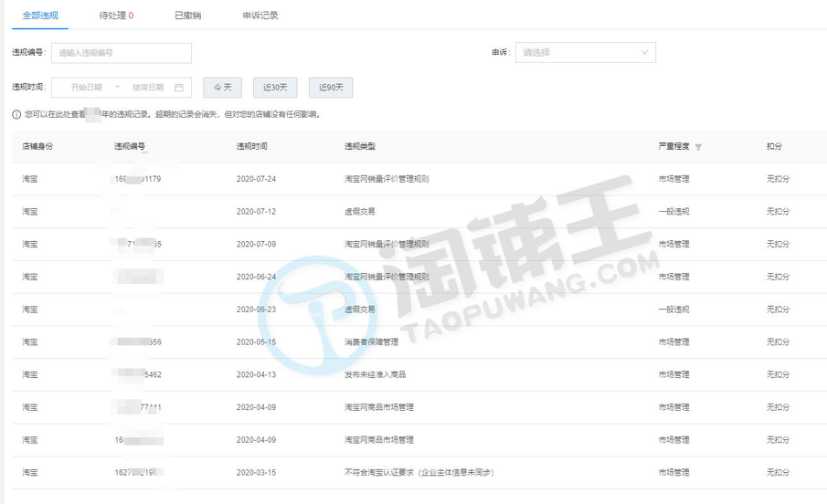827x504 pixels.
Task: Switch to the 全部违规 tab
Action: point(41,16)
